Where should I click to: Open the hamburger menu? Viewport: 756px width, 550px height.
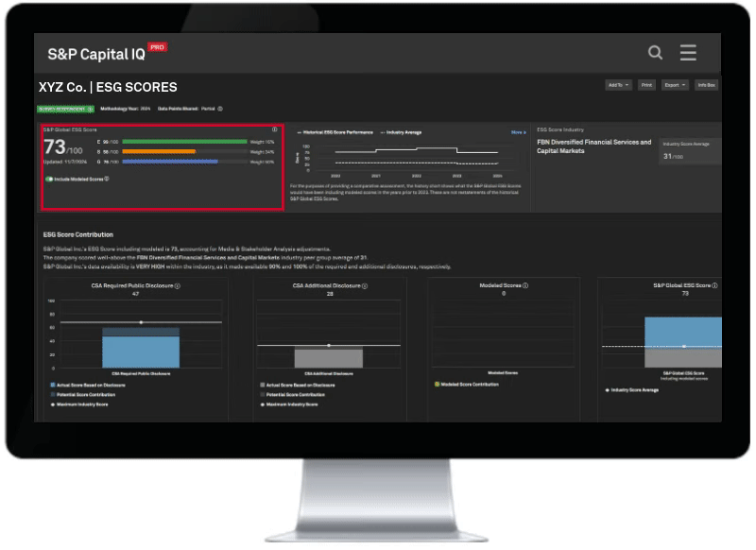688,53
